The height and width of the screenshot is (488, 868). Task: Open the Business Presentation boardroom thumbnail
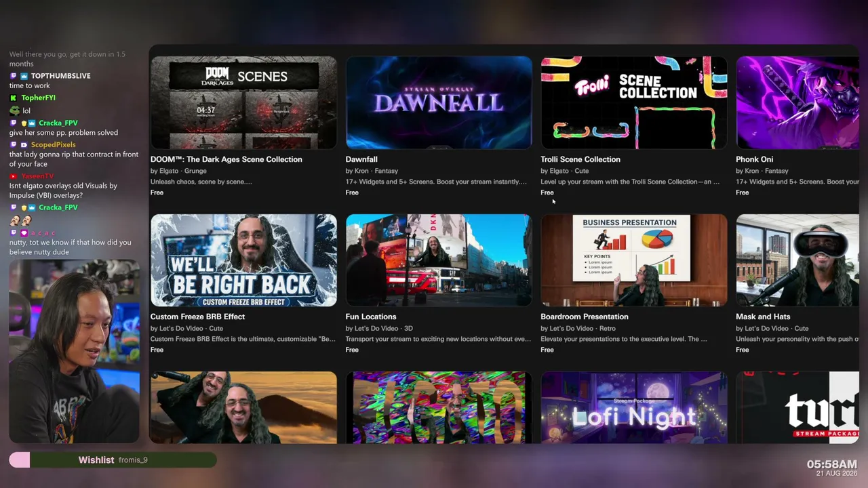(x=634, y=260)
